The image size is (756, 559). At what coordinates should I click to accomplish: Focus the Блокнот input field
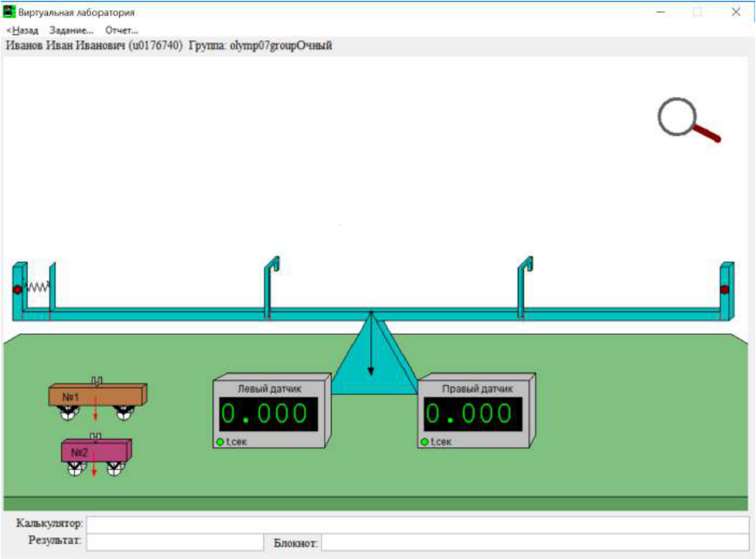coord(535,542)
